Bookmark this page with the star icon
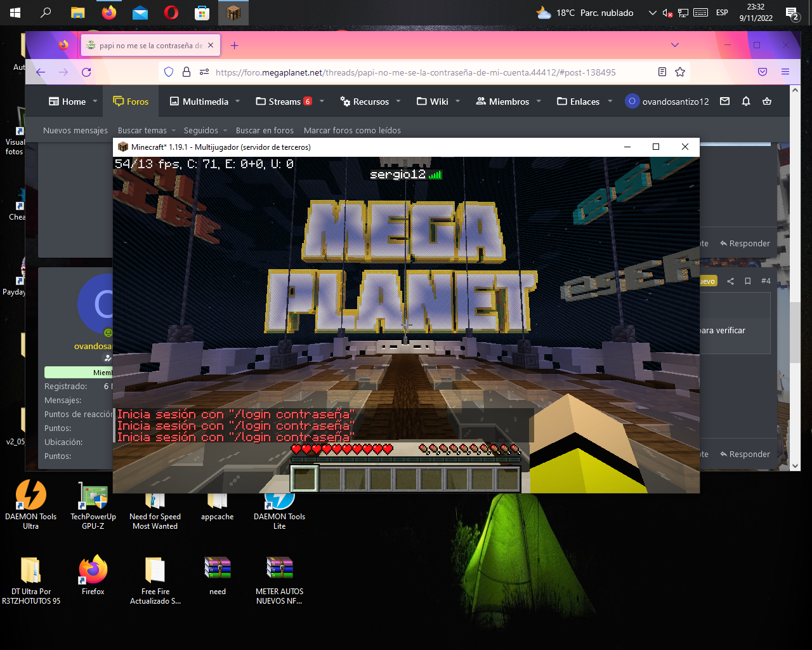Image resolution: width=812 pixels, height=650 pixels. 680,72
